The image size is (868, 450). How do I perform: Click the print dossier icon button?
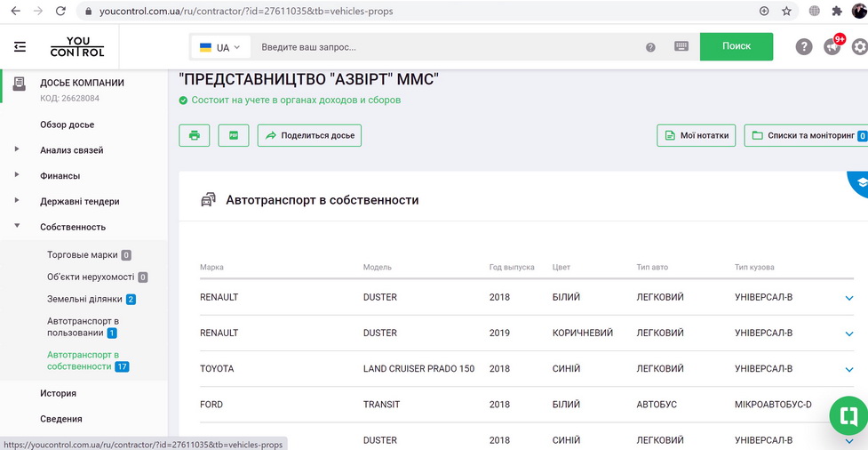(x=195, y=135)
